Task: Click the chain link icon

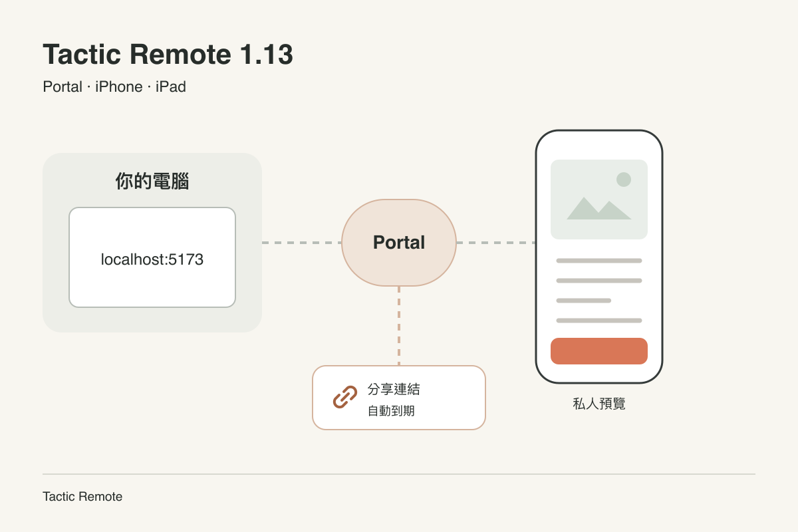Action: coord(345,398)
